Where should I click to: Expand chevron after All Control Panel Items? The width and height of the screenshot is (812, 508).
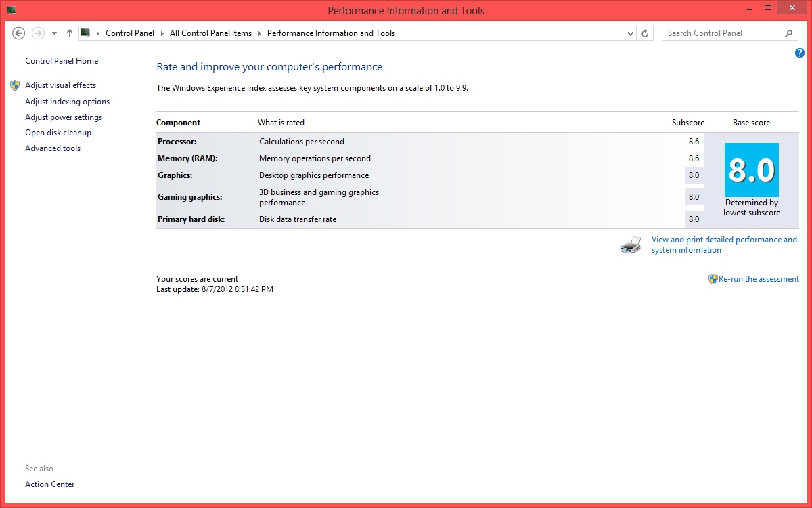click(x=260, y=33)
